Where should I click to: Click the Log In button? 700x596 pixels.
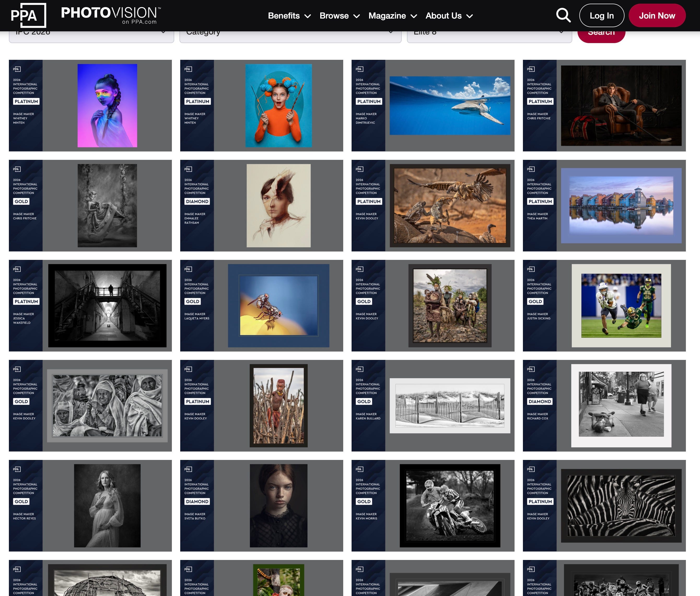[x=601, y=16]
